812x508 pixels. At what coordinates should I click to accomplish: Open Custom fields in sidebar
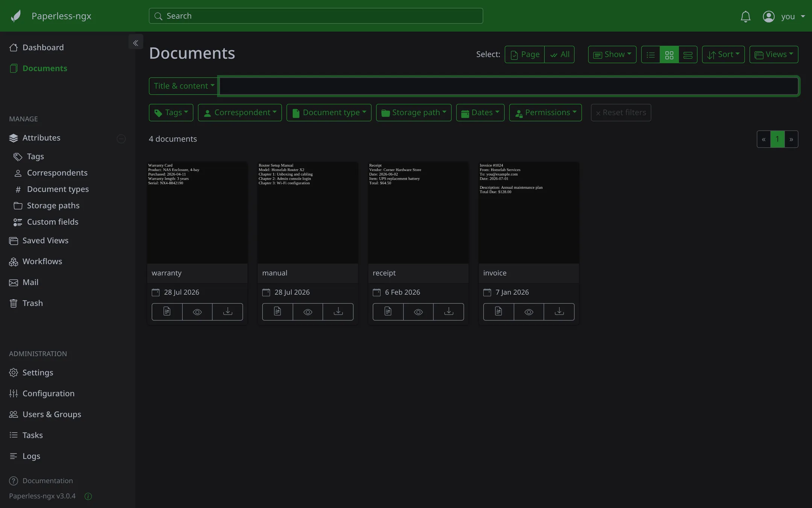53,222
